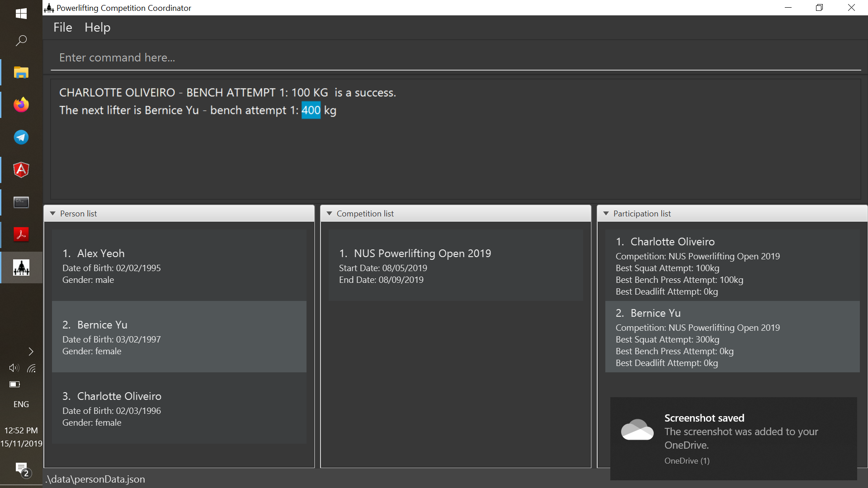This screenshot has width=868, height=488.
Task: Click the Windows search magnifier icon
Action: pos(21,41)
